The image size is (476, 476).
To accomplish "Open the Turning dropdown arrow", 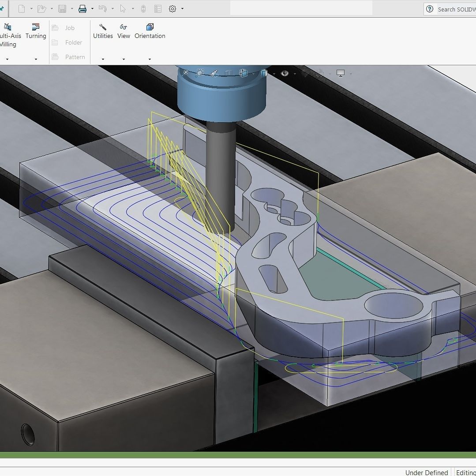I will pyautogui.click(x=35, y=59).
